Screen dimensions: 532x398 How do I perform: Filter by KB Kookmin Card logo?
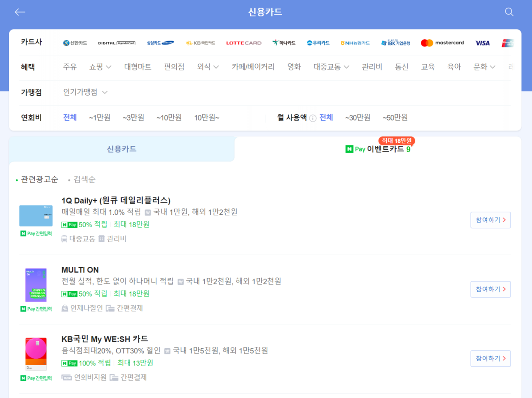[200, 43]
